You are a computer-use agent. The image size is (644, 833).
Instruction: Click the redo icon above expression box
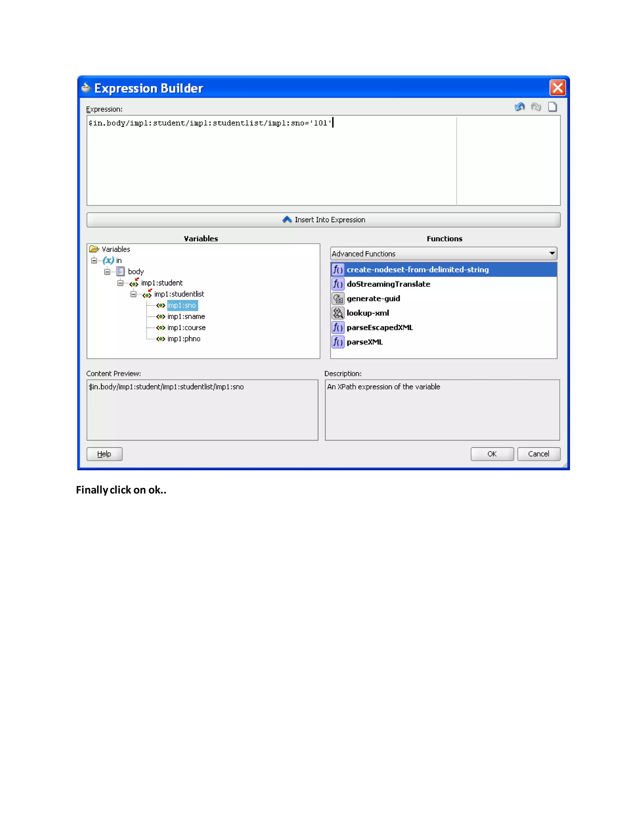click(x=536, y=107)
